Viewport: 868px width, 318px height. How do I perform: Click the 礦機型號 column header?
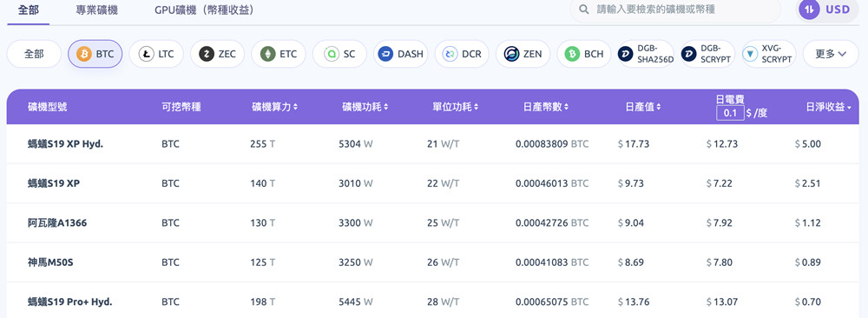[x=48, y=107]
